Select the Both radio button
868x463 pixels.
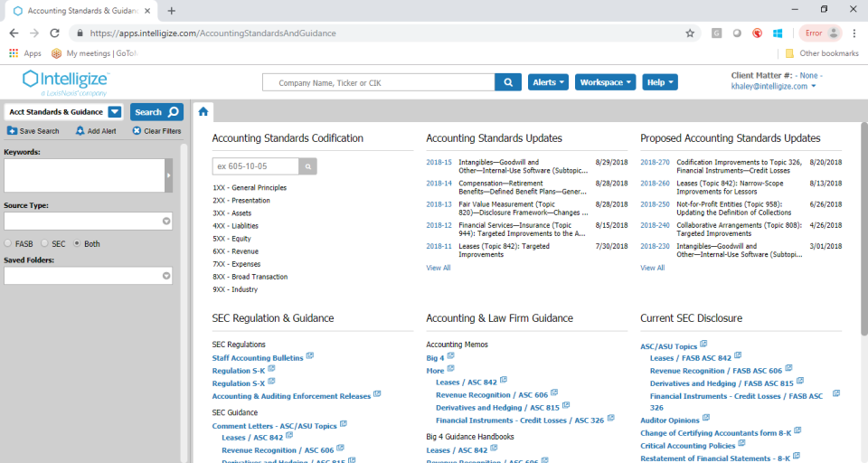point(77,243)
